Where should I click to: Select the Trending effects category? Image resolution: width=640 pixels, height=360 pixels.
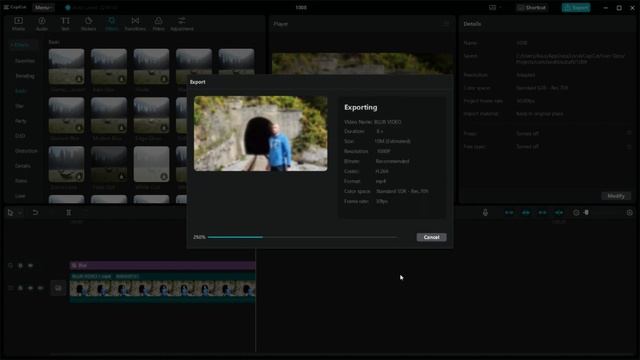25,76
